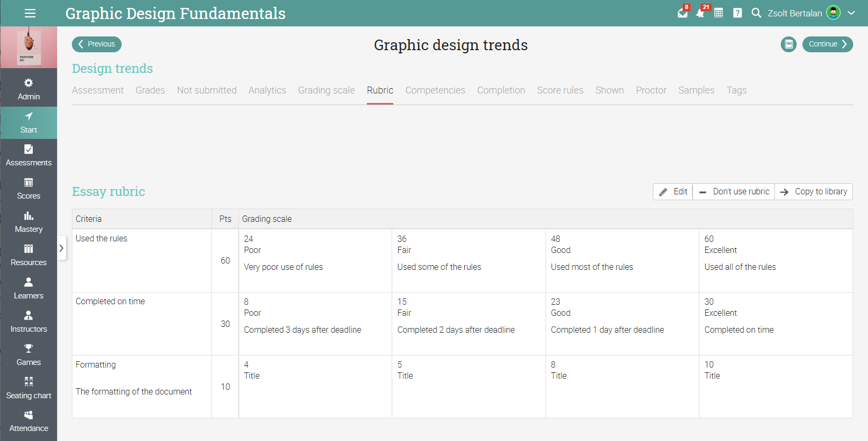Click the Edit rubric button
The width and height of the screenshot is (868, 441).
(673, 192)
